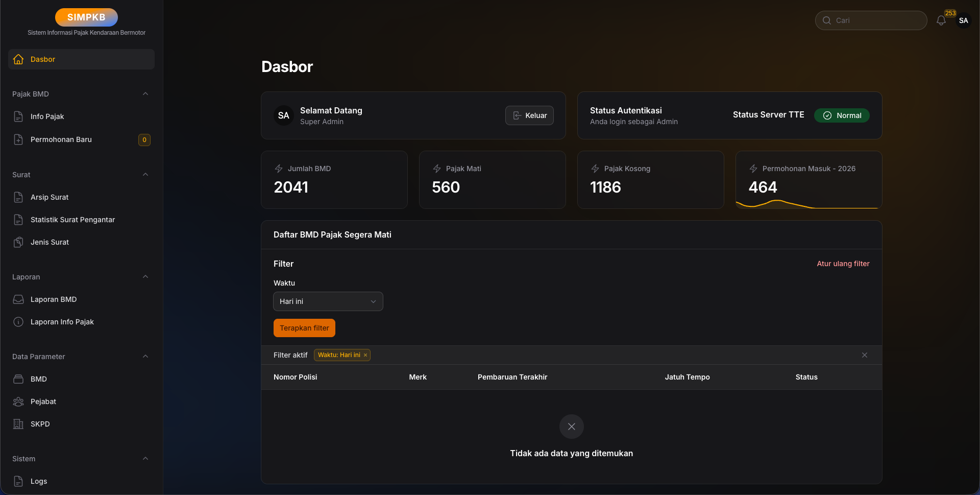Open Laporan BMD menu item
980x495 pixels.
click(81, 299)
